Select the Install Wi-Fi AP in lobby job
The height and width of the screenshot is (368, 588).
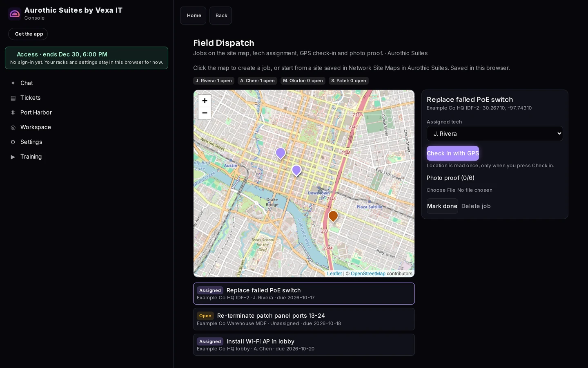(304, 345)
